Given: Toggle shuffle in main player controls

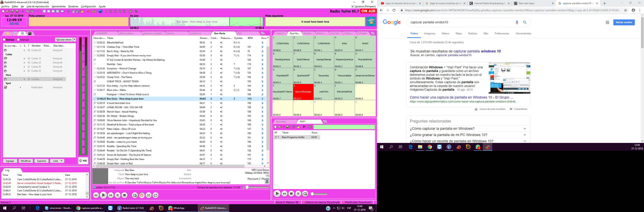Looking at the screenshot, I should 148,195.
